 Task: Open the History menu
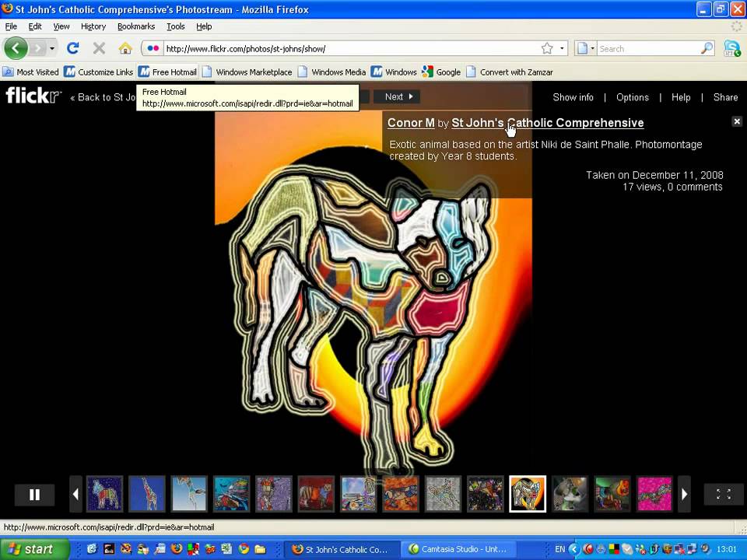(93, 26)
